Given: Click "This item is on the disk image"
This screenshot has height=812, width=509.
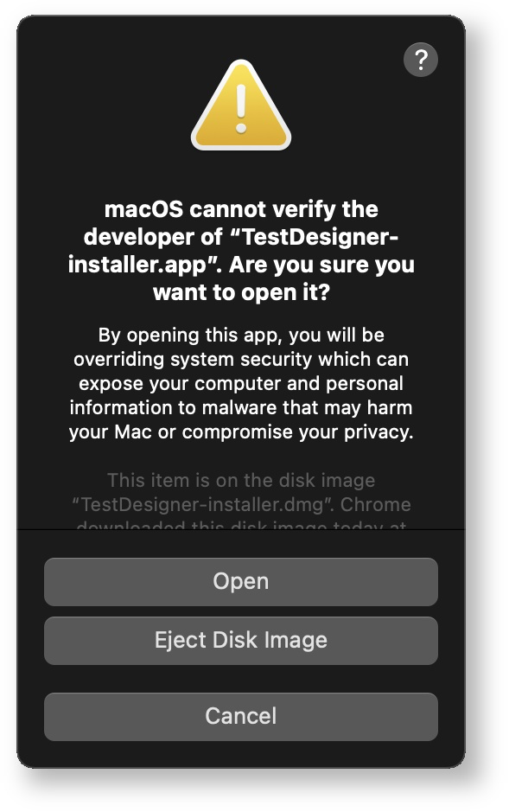Looking at the screenshot, I should [x=241, y=481].
